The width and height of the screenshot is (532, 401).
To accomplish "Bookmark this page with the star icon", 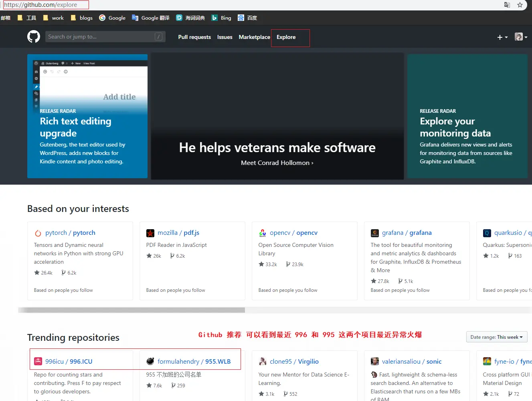I will click(x=520, y=5).
